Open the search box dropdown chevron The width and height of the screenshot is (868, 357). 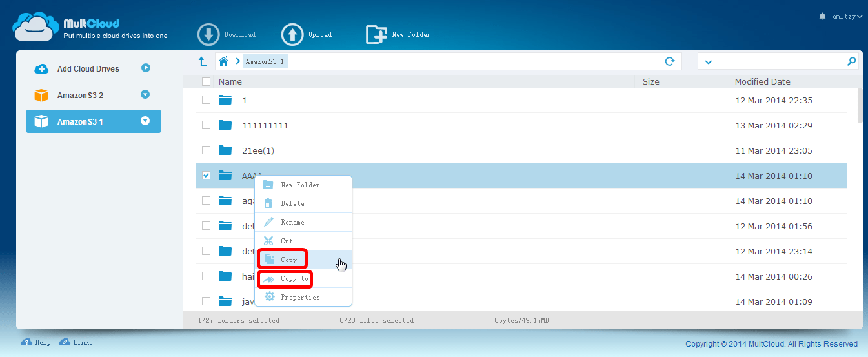click(x=708, y=62)
